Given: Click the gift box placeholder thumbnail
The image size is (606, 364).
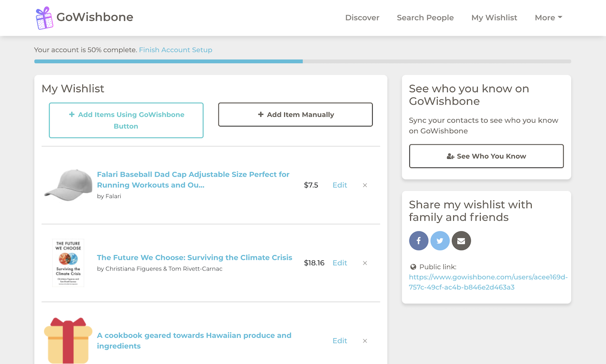Looking at the screenshot, I should point(68,341).
